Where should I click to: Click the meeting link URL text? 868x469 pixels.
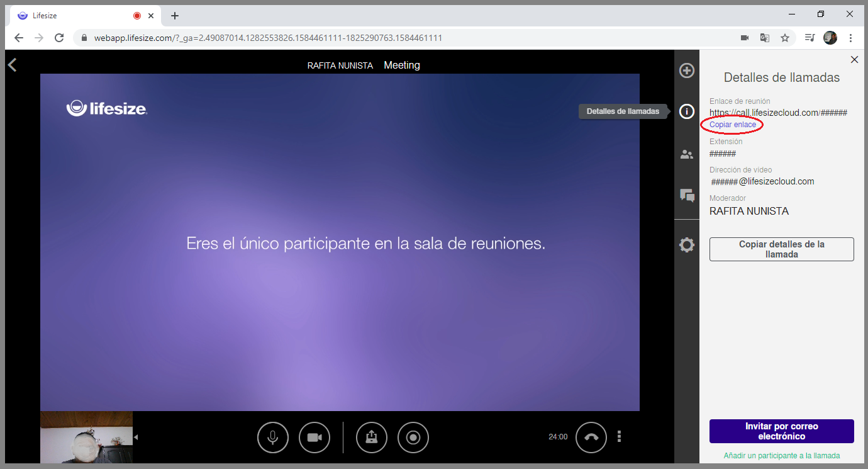click(778, 113)
